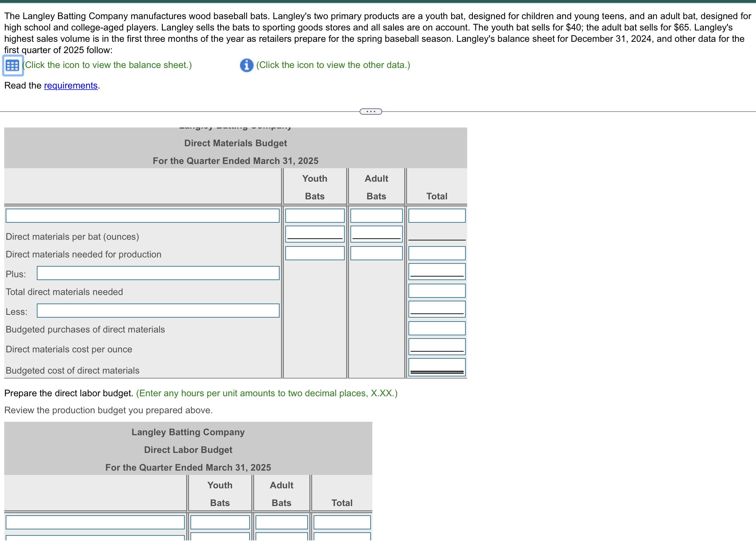The width and height of the screenshot is (756, 545).
Task: Click the balance sheet link text
Action: (x=107, y=65)
